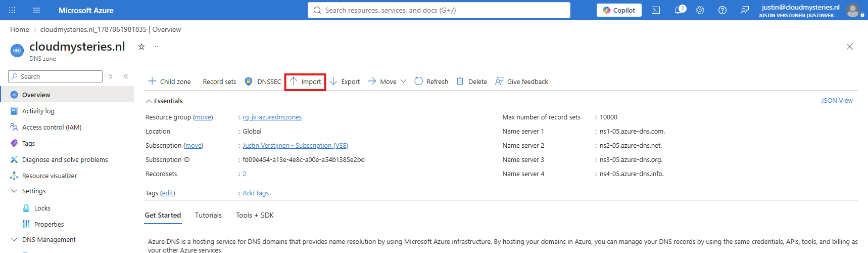Screen dimensions: 868x253
Task: Open resource group rg-jv-azurednszones
Action: [x=272, y=117]
